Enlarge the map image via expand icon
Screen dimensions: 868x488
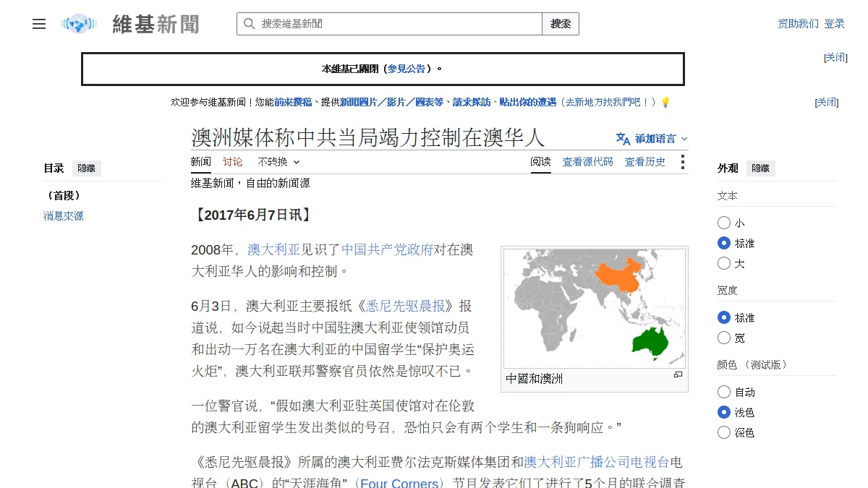click(678, 374)
